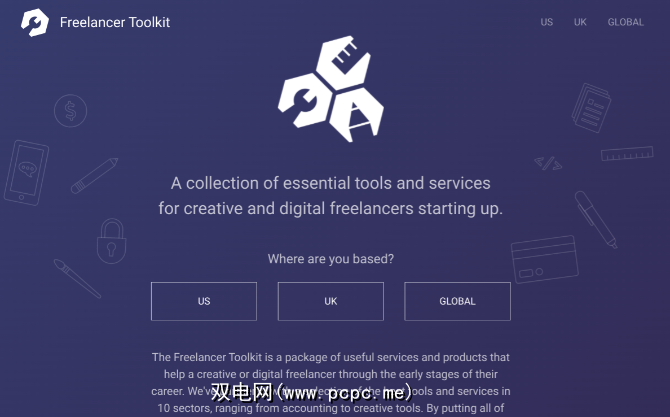Open GLOBAL in the top navigation
The image size is (670, 417).
626,22
